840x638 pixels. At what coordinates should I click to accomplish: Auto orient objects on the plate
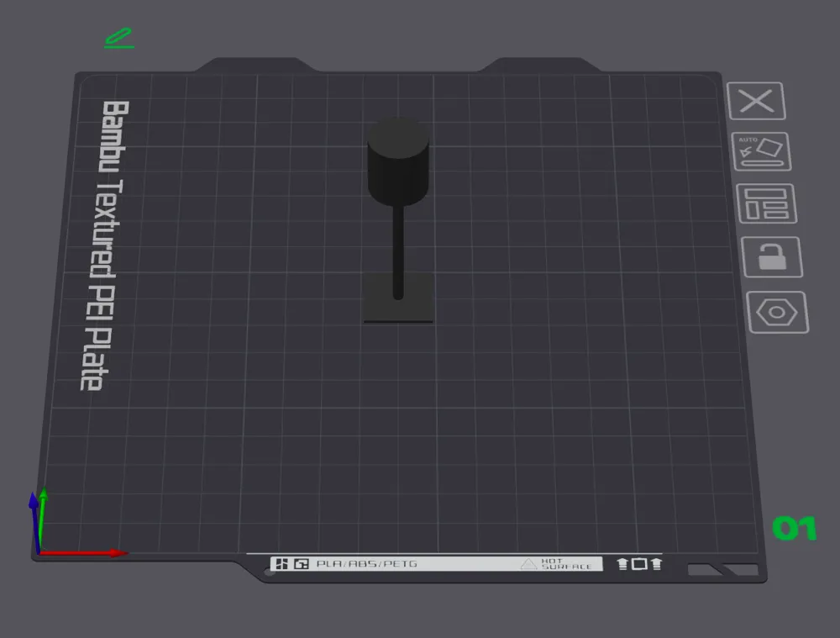coord(761,151)
